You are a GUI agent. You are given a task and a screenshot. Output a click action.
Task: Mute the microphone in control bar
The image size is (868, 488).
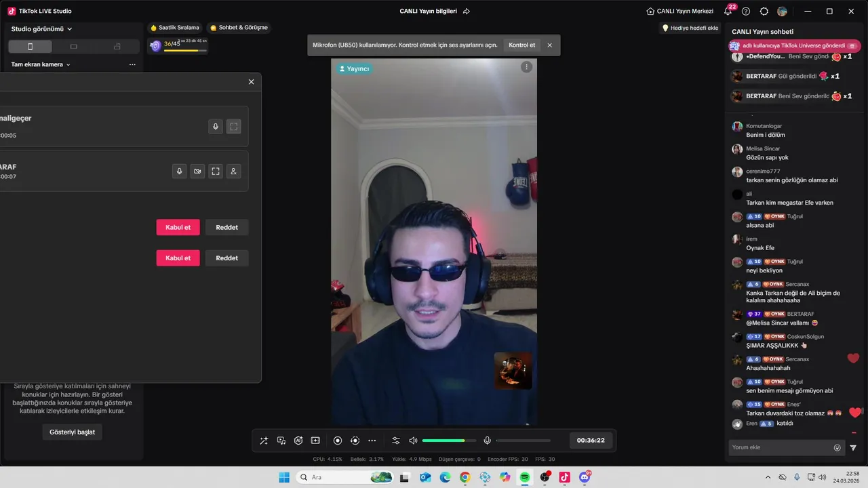pyautogui.click(x=487, y=441)
